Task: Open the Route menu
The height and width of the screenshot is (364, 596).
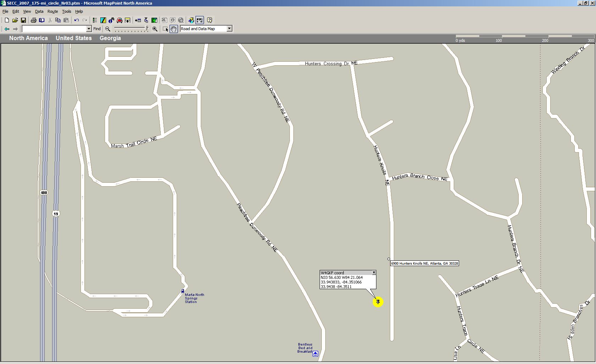Action: pos(53,11)
